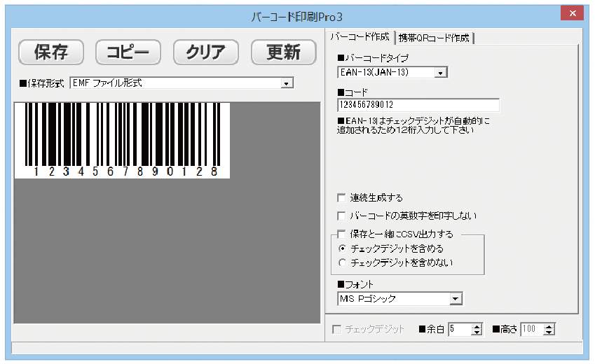Select the バーコード作成 tab
Image resolution: width=595 pixels, height=364 pixels.
tap(360, 36)
